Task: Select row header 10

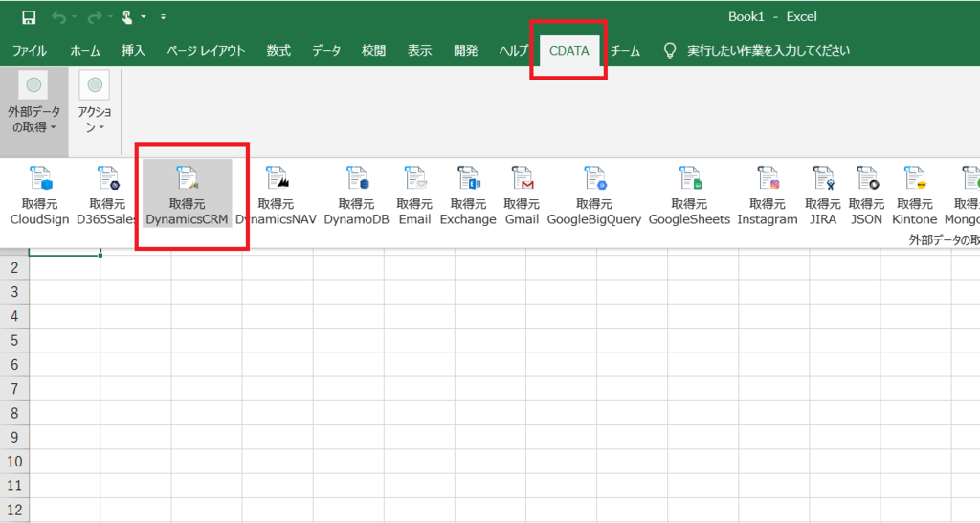Action: click(14, 462)
